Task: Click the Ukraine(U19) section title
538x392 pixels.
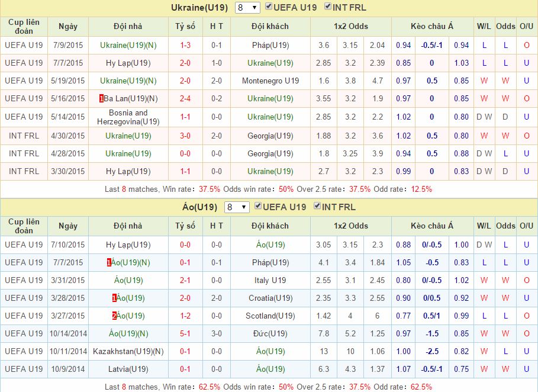Action: tap(199, 8)
